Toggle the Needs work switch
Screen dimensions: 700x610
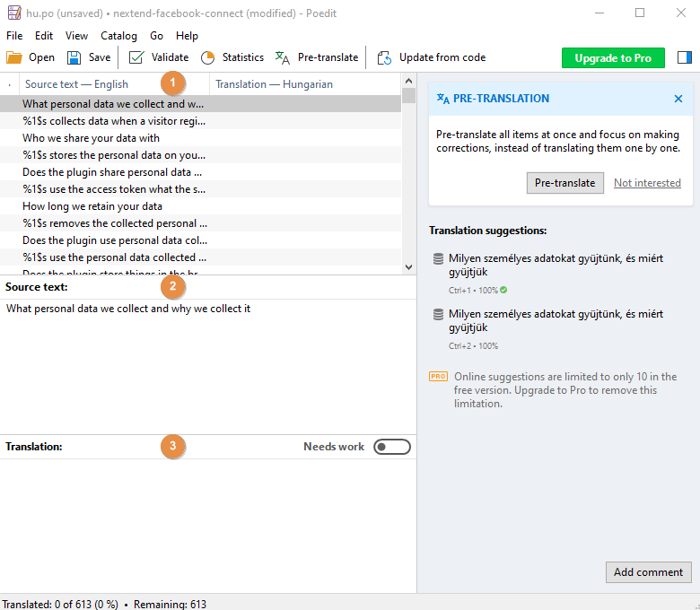[x=391, y=447]
